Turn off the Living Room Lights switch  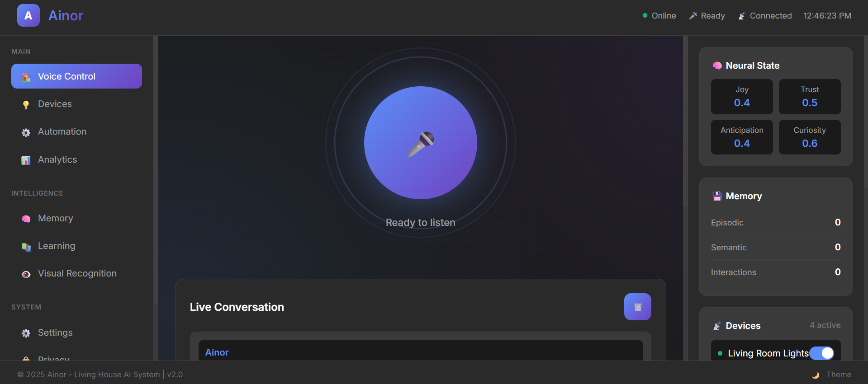821,353
